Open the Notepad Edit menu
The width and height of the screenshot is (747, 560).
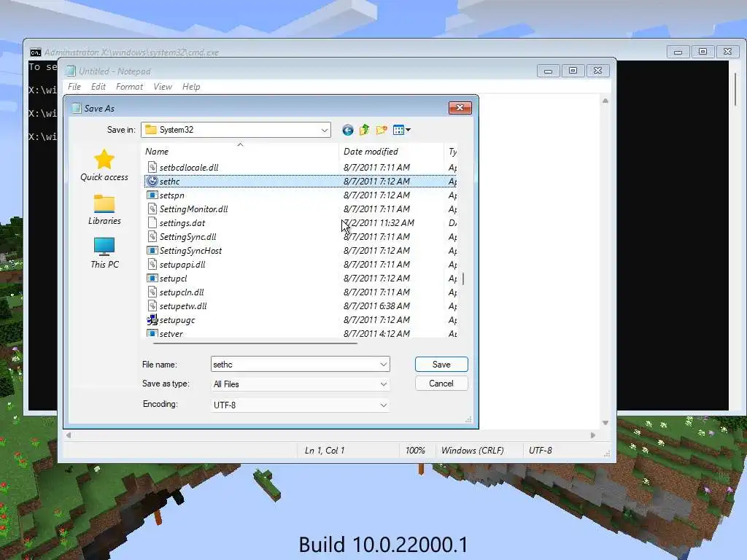click(x=98, y=87)
